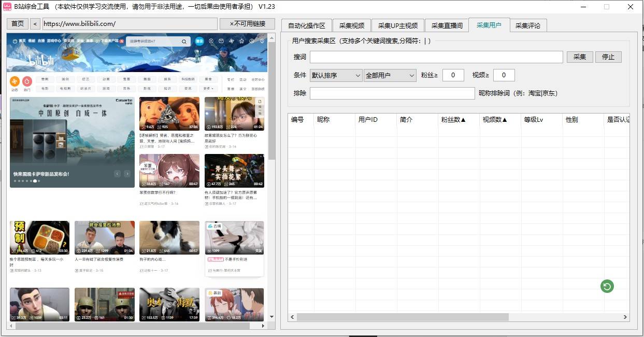Sort table by 粉丝数 column header

point(453,120)
